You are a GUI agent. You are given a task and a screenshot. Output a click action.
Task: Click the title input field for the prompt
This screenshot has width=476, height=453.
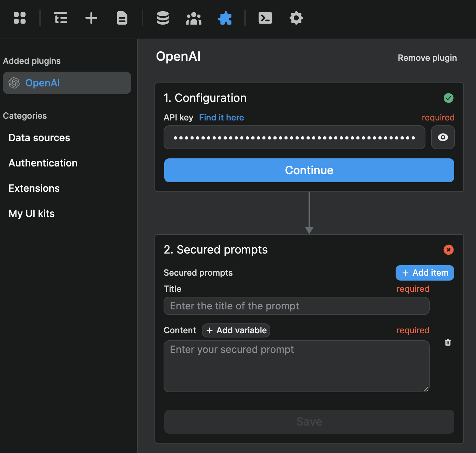(296, 306)
